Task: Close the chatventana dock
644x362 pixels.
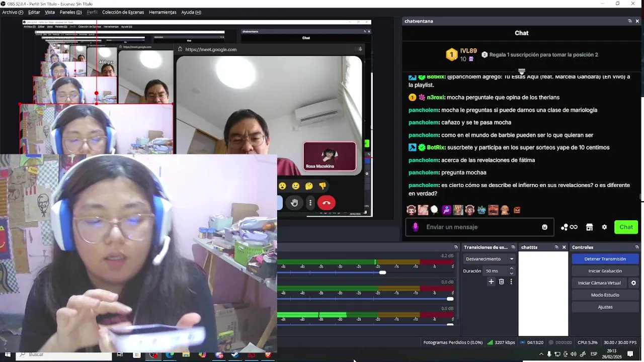Action: click(x=637, y=21)
